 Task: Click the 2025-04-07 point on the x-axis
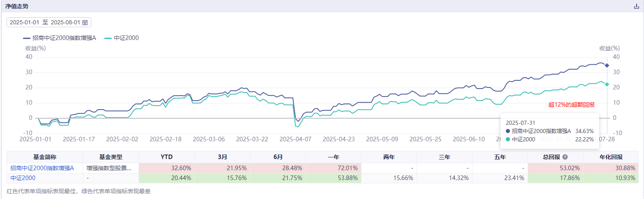click(x=296, y=139)
